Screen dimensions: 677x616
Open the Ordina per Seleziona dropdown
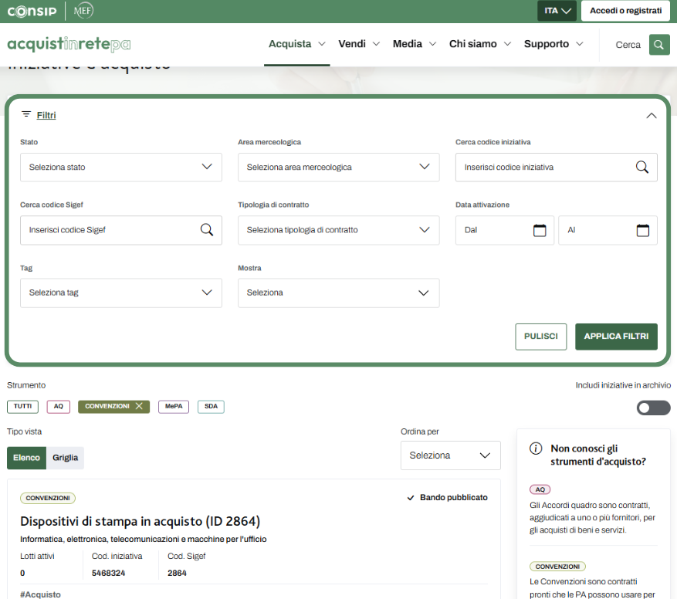(x=450, y=455)
